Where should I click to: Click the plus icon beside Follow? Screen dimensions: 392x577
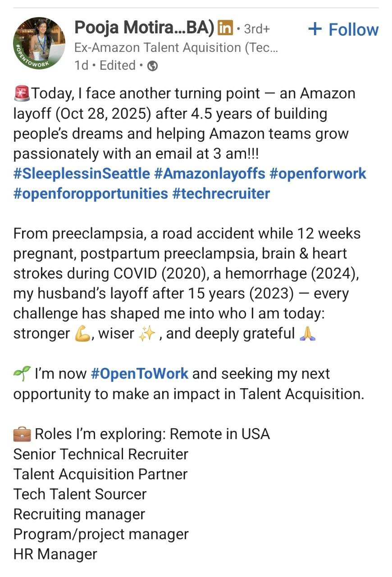point(315,29)
